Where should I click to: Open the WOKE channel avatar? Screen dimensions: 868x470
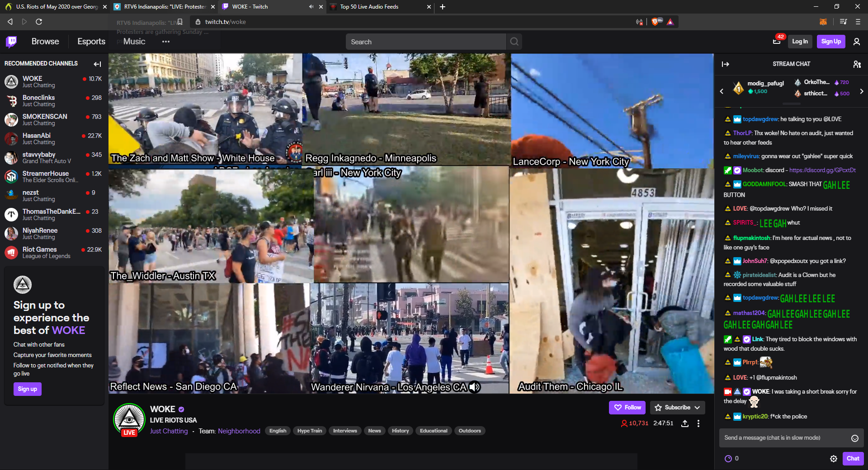tap(129, 419)
